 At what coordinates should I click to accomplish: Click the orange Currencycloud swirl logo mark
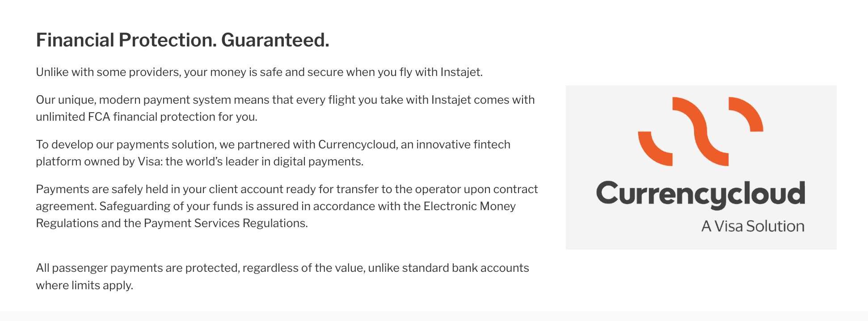700,131
